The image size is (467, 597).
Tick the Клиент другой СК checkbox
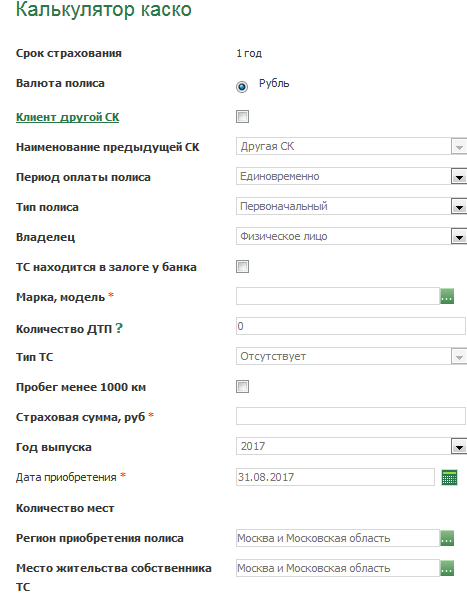(x=242, y=117)
